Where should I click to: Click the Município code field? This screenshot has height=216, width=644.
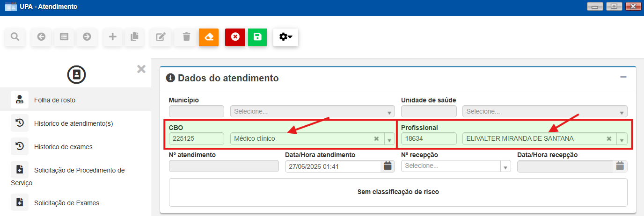197,111
